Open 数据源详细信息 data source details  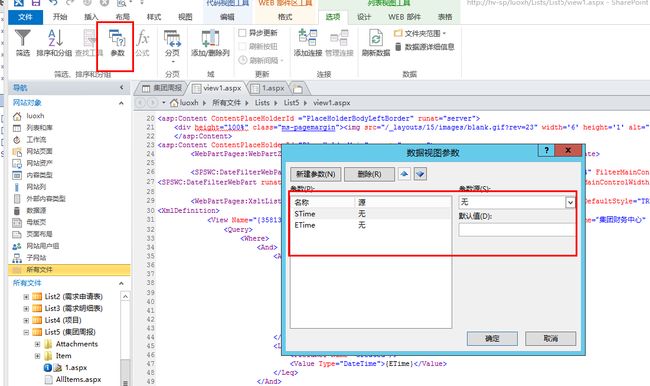point(424,47)
